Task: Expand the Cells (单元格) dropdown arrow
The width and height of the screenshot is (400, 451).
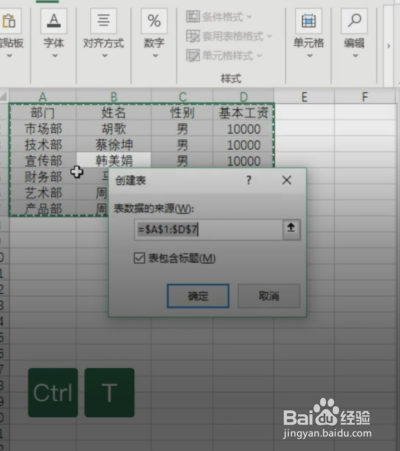Action: coord(310,56)
